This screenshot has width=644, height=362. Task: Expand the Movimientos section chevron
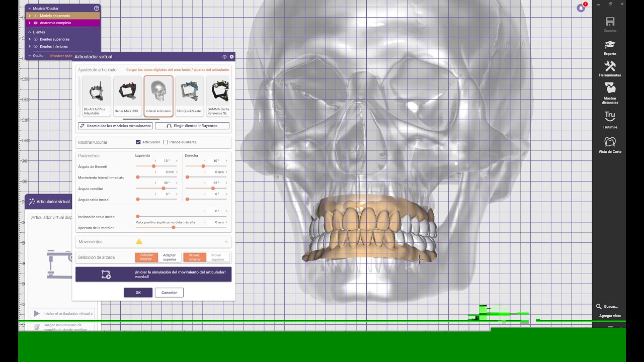click(226, 242)
